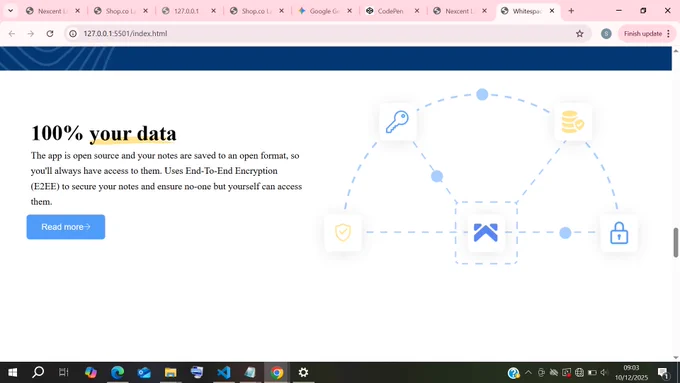Click the battery tray icon

coord(592,372)
